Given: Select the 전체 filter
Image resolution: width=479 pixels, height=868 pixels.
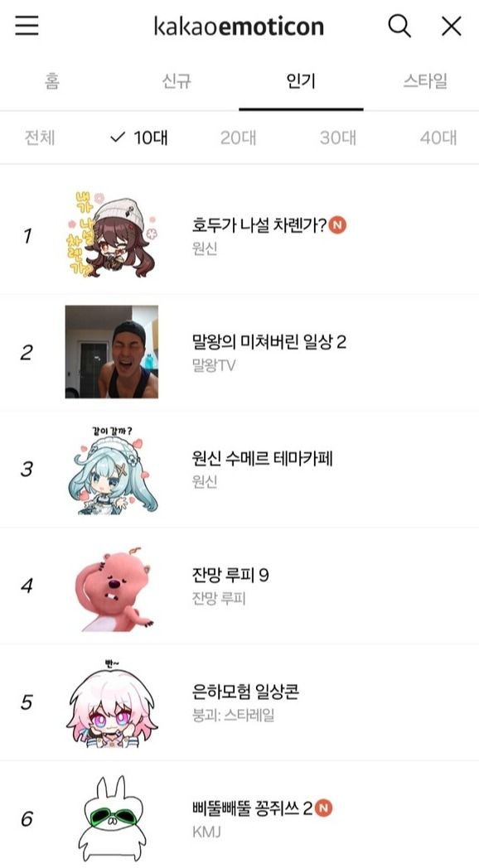Looking at the screenshot, I should pyautogui.click(x=40, y=138).
